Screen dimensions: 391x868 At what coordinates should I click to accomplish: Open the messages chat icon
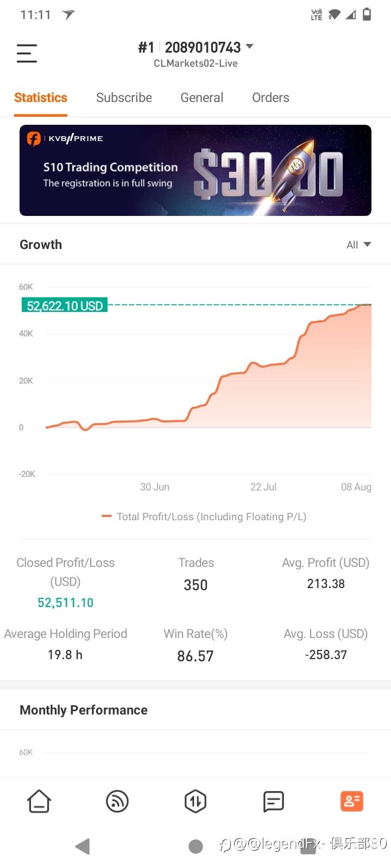[x=273, y=801]
